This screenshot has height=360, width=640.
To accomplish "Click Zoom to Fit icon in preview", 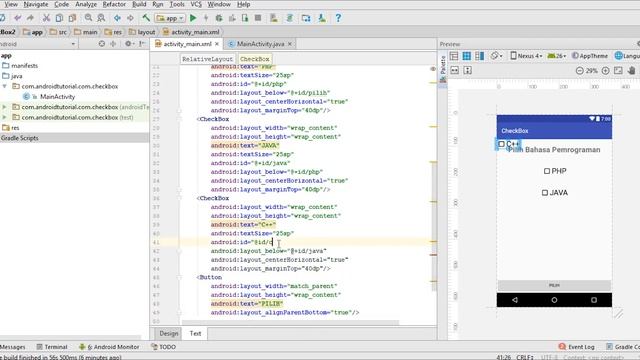I will (618, 71).
